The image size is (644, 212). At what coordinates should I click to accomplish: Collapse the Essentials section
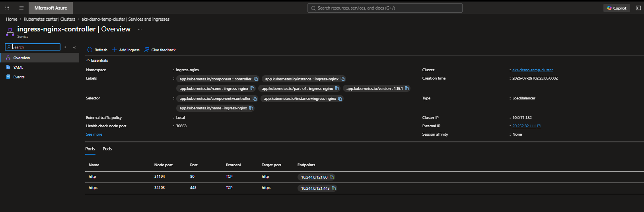(97, 60)
